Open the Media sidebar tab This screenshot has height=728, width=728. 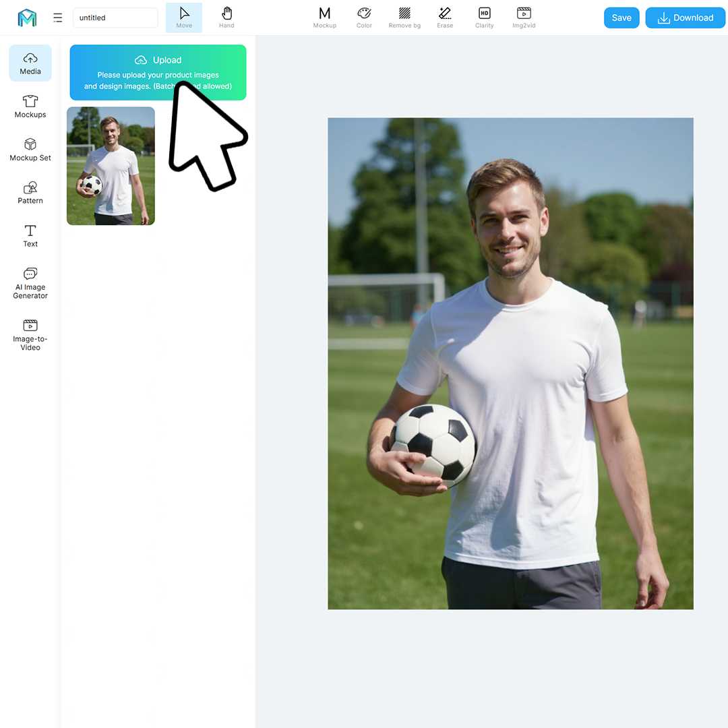point(30,63)
